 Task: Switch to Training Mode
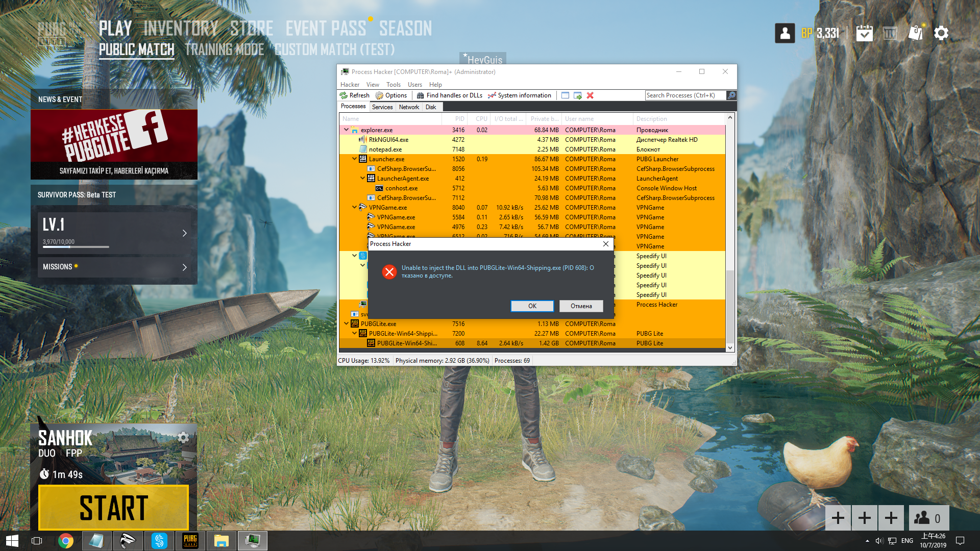(225, 49)
